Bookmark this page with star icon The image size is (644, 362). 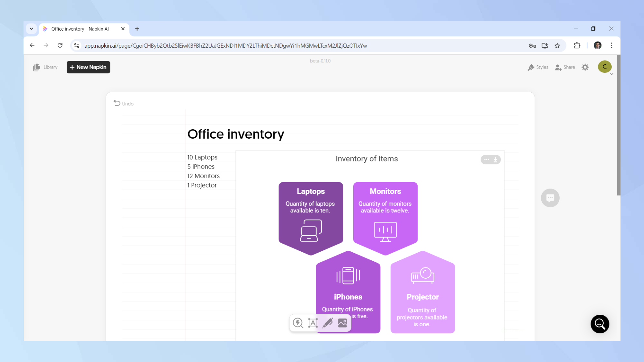coord(557,46)
